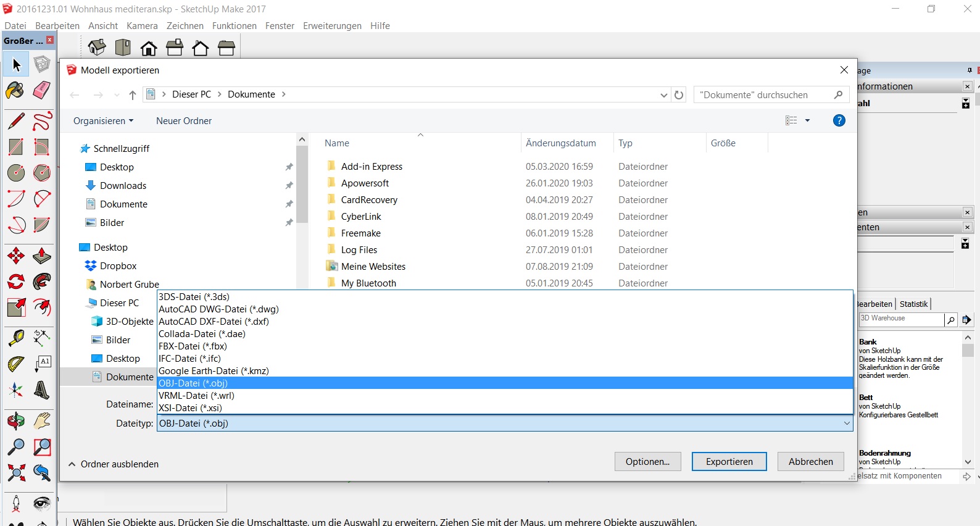Sort files by Name column

pos(337,143)
